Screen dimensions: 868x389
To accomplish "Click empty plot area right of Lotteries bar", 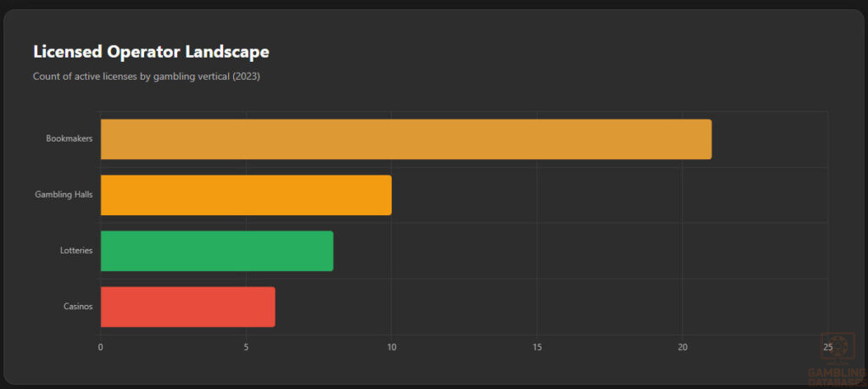I will pos(576,251).
